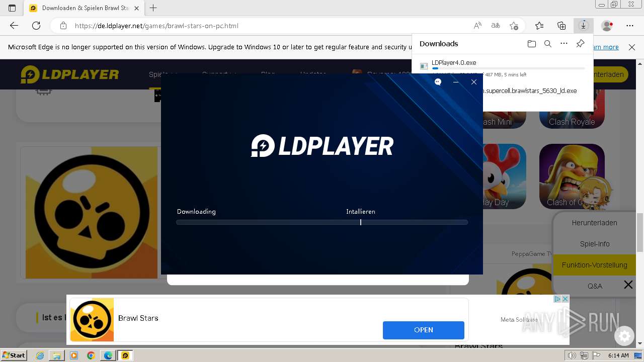Open the Learn more link

pos(606,47)
